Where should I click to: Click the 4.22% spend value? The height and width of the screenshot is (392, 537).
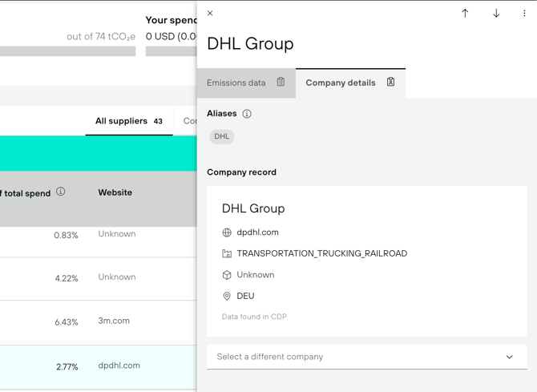pos(67,278)
